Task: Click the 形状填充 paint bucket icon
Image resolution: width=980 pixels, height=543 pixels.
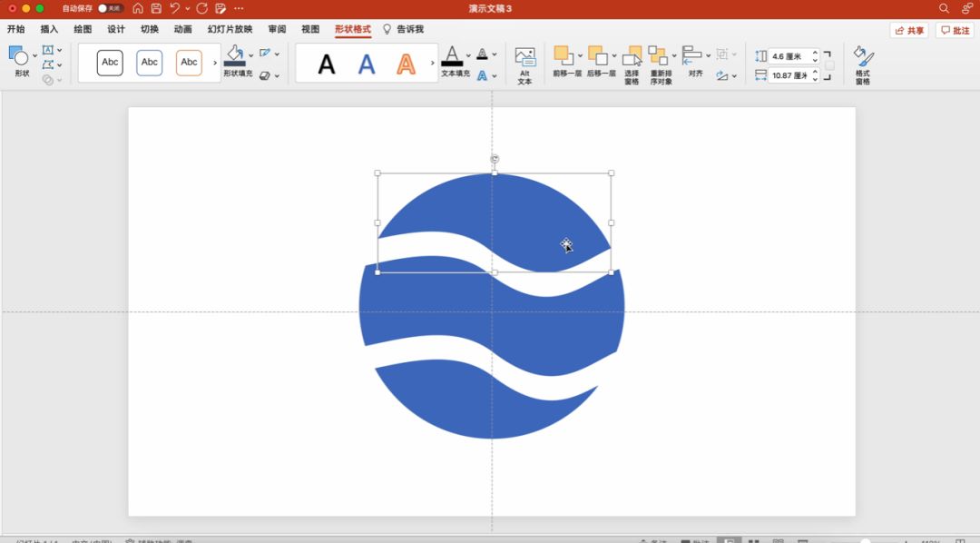Action: click(235, 55)
